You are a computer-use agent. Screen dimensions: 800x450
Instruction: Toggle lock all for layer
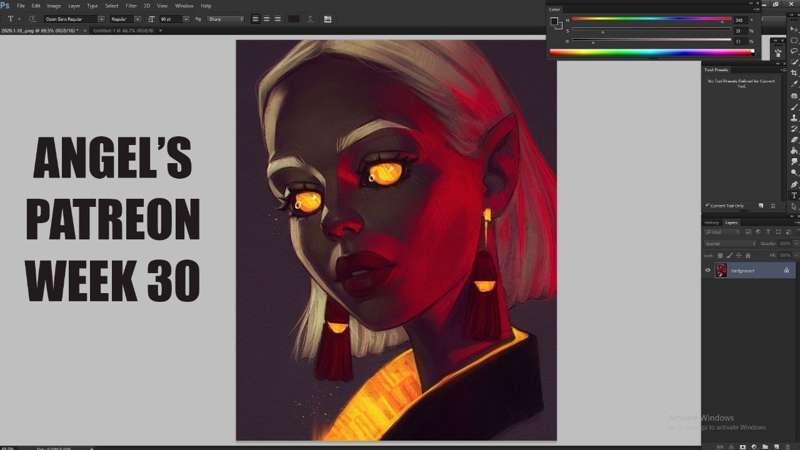pos(748,255)
